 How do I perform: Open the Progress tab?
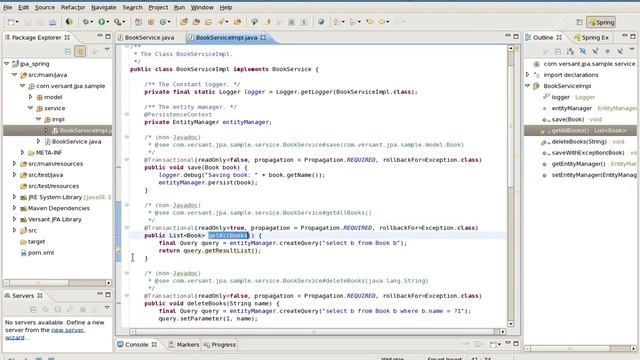tap(220, 344)
